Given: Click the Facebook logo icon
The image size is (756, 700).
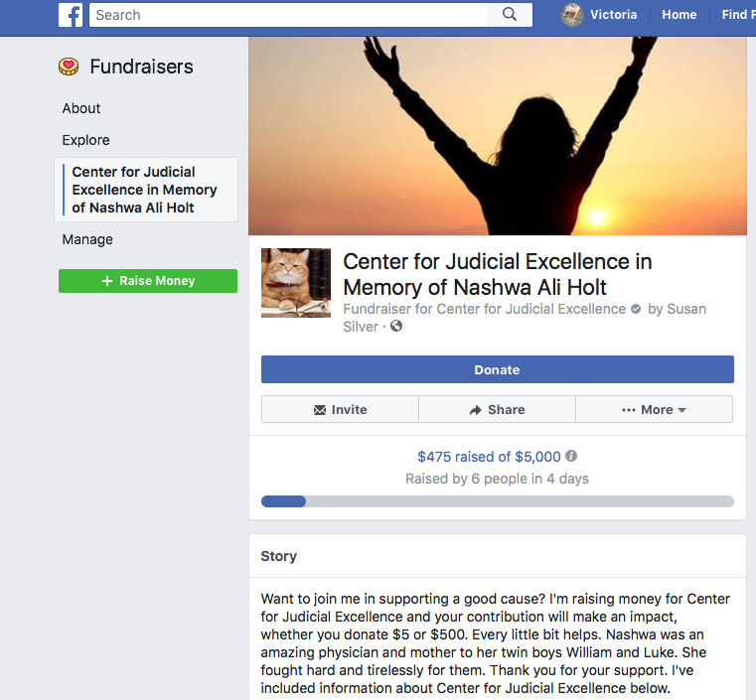Looking at the screenshot, I should coord(71,15).
